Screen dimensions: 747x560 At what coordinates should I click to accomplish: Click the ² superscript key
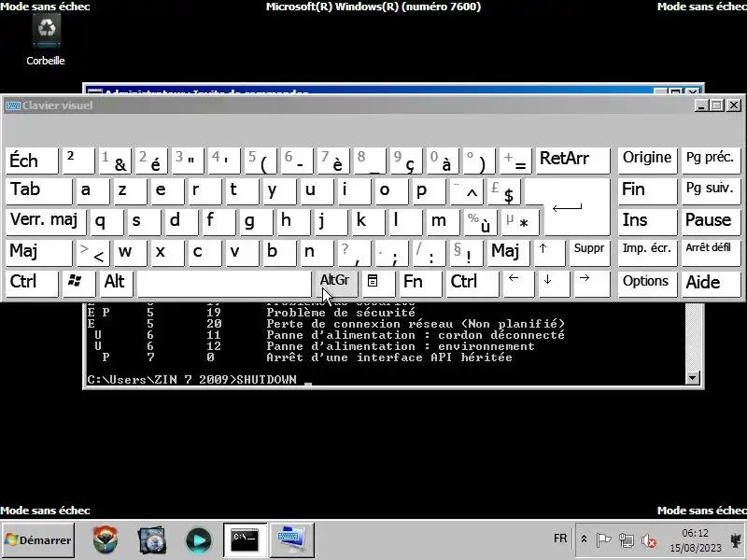click(78, 160)
